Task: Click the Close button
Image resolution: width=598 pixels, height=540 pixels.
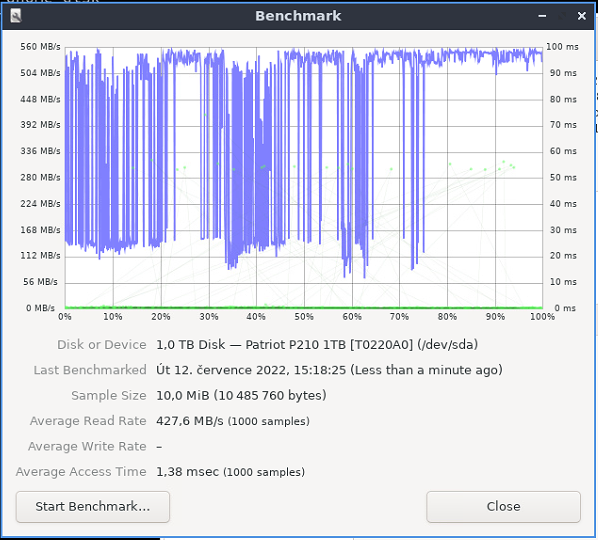Action: (503, 506)
